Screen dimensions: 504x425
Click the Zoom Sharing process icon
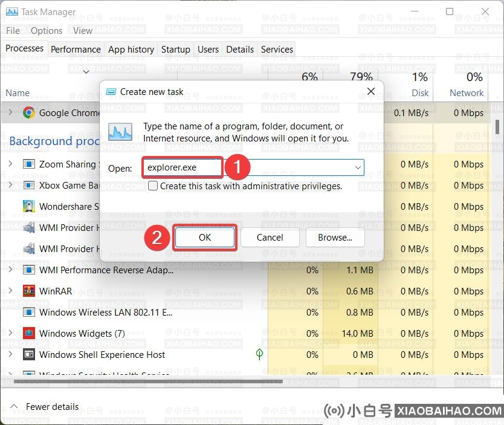pos(29,164)
